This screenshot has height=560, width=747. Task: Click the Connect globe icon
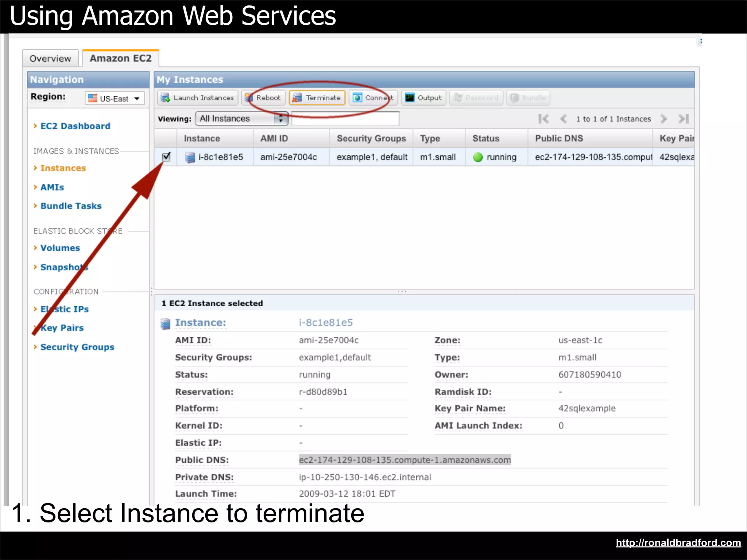tap(357, 98)
